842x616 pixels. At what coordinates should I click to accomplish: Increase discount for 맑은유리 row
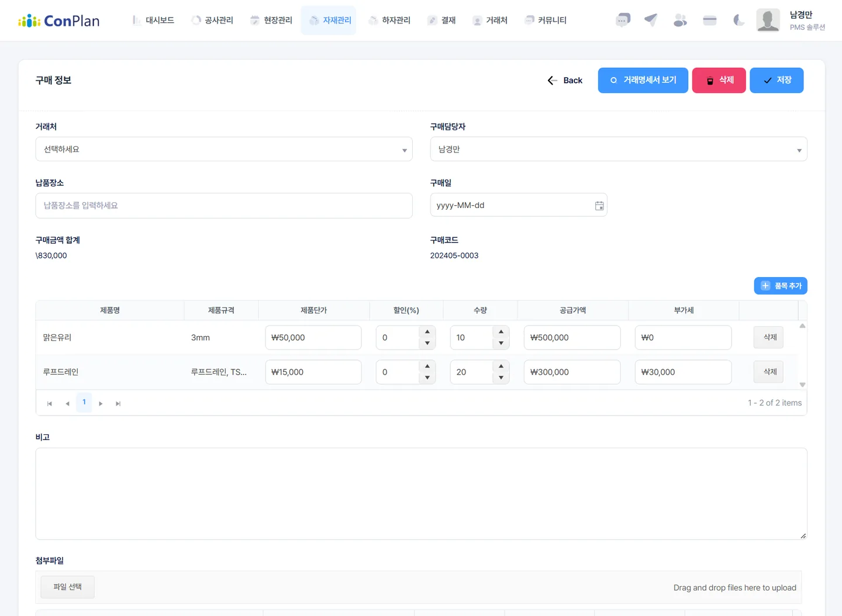pos(427,332)
